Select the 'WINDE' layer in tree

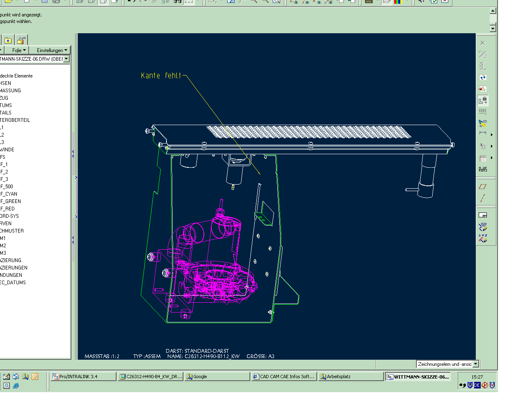[7, 150]
